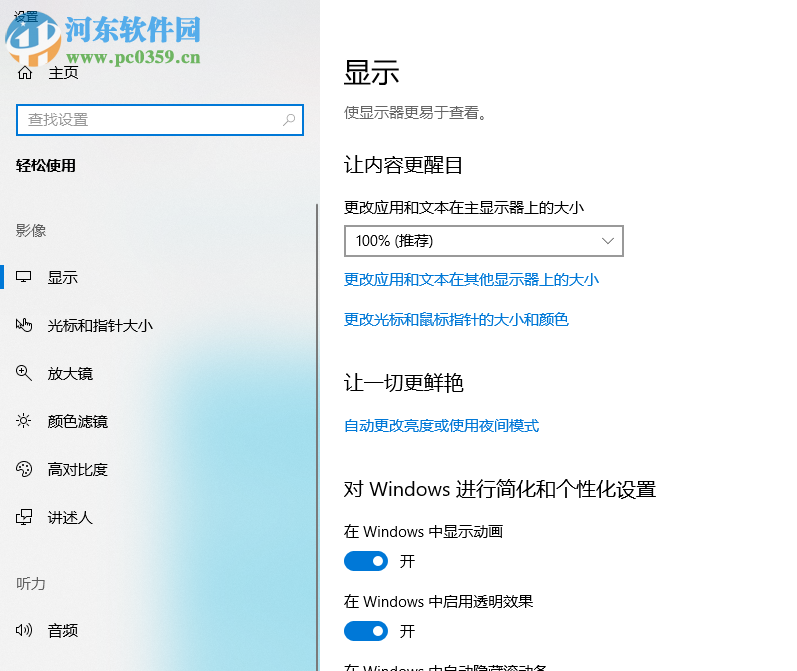Viewport: 797px width, 671px height.
Task: Click the 颜色滤镜 sun icon
Action: (23, 421)
